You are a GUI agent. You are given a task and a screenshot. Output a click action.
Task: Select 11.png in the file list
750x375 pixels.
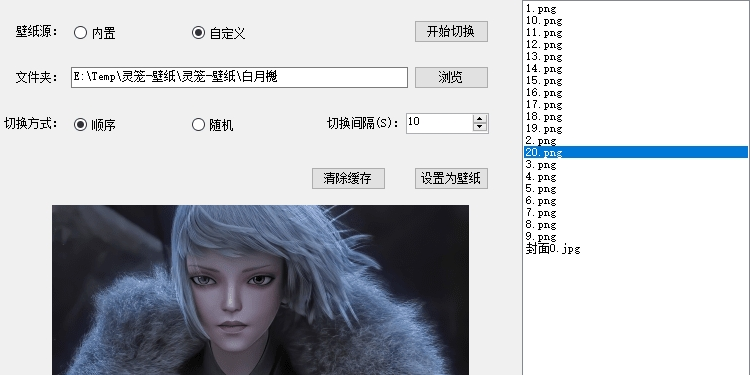(636, 33)
